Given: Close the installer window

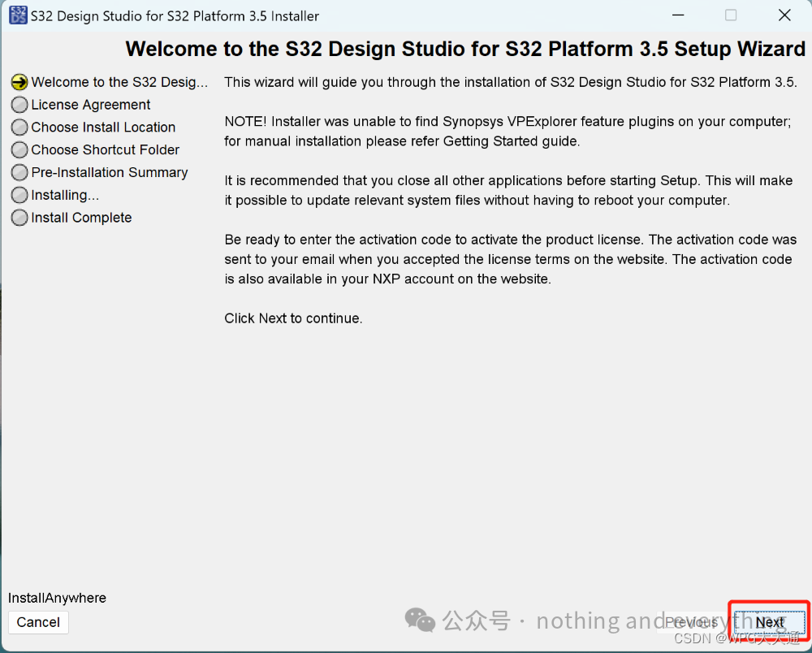Looking at the screenshot, I should click(x=784, y=15).
